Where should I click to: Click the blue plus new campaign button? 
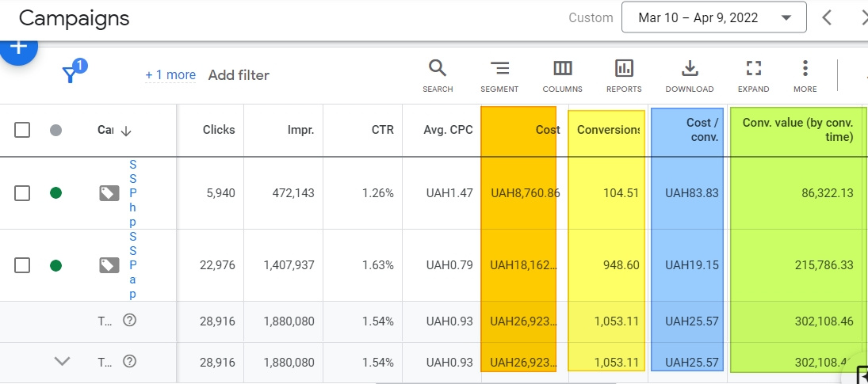pyautogui.click(x=18, y=48)
